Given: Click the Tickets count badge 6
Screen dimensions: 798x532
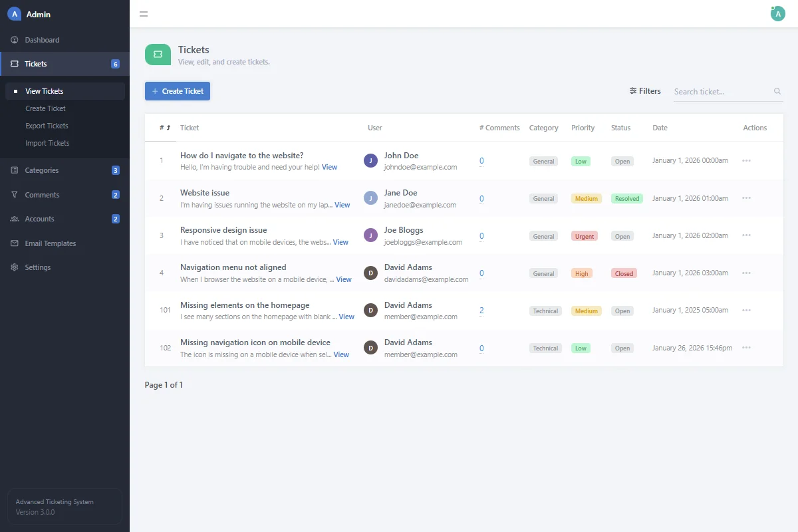Looking at the screenshot, I should tap(116, 64).
